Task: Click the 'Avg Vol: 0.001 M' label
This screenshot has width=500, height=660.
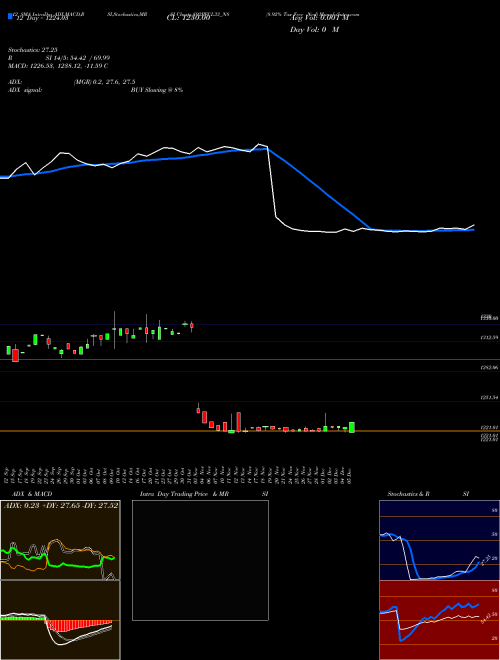Action: [319, 18]
